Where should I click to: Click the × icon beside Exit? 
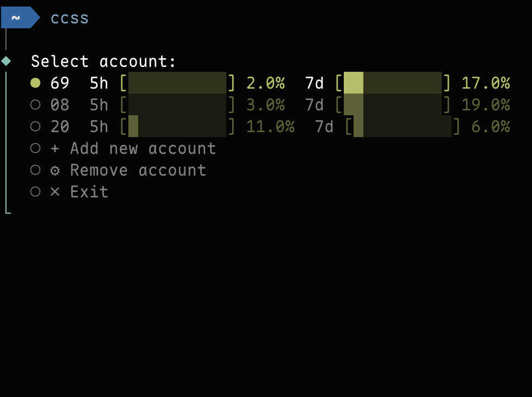pos(54,191)
